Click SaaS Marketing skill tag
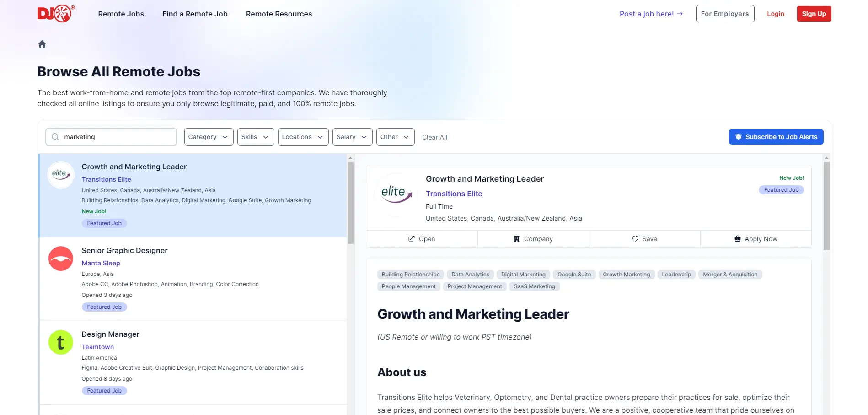Screen dimensions: 868x415 (x=534, y=286)
